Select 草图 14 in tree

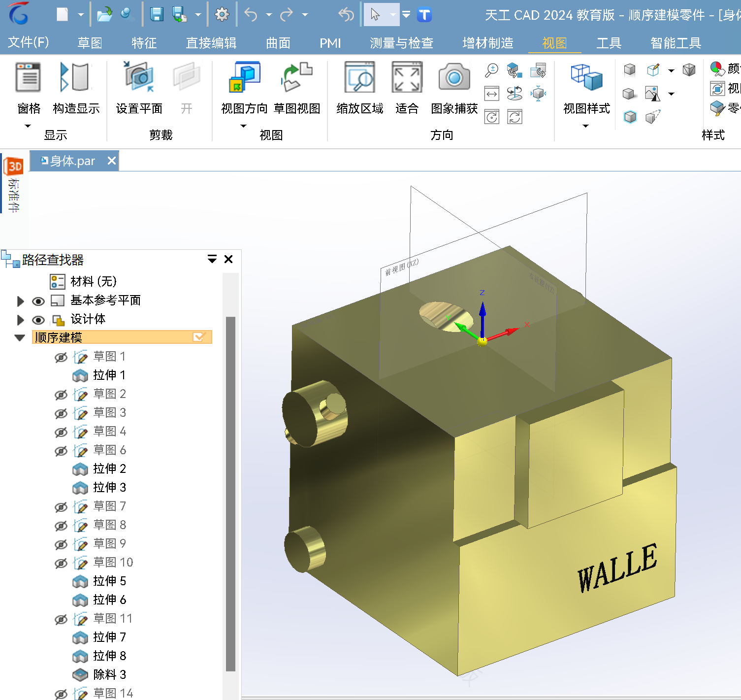[x=113, y=694]
